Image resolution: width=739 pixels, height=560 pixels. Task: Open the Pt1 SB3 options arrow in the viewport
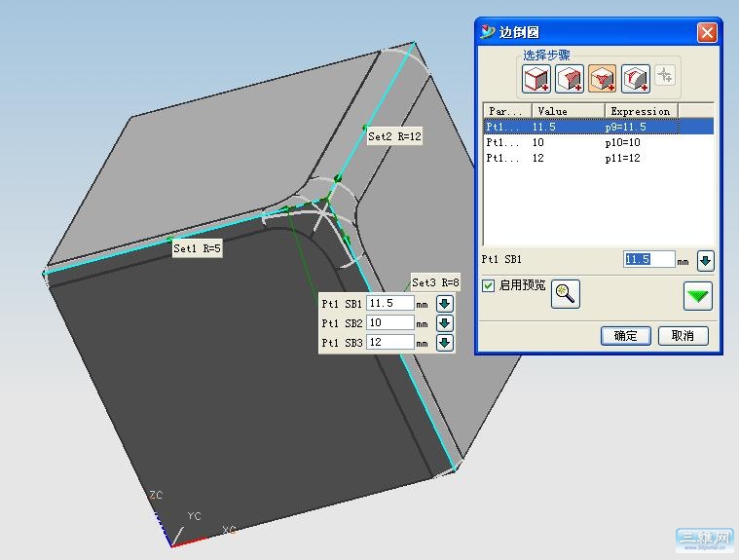pyautogui.click(x=444, y=343)
